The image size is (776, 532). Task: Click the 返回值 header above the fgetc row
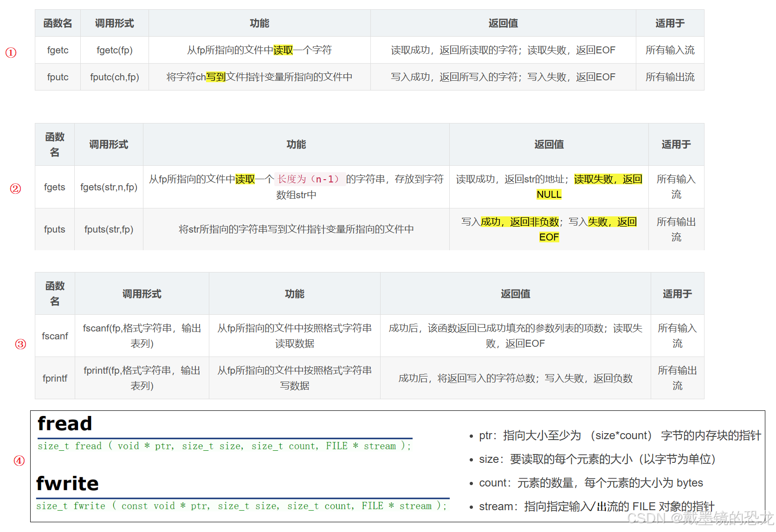pyautogui.click(x=503, y=23)
